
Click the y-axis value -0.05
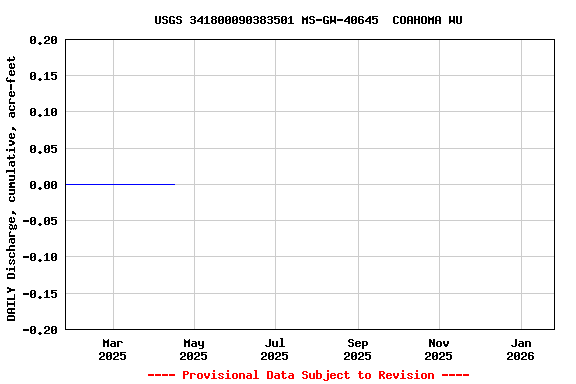coord(40,221)
